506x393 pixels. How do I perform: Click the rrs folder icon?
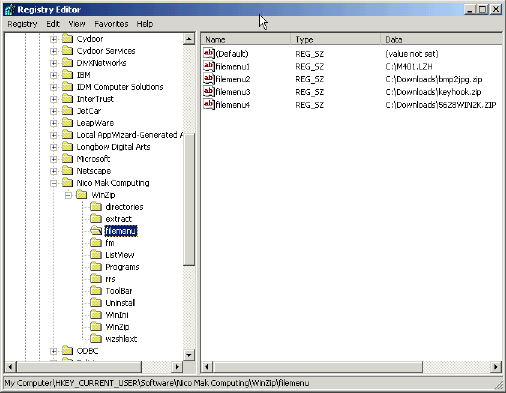tap(96, 279)
